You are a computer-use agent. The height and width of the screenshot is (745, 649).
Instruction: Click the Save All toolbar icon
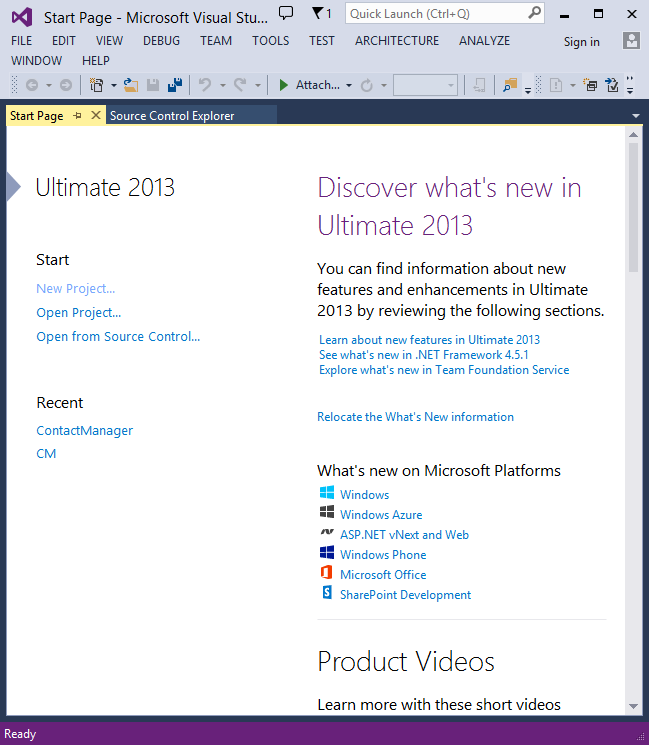174,85
